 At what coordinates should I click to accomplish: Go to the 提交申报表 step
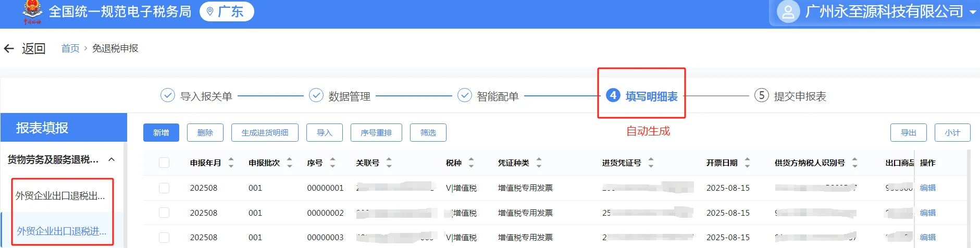[x=800, y=96]
